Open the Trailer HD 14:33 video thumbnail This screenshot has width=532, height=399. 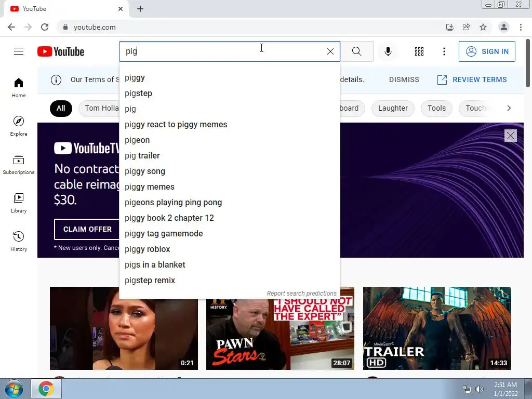pos(436,328)
